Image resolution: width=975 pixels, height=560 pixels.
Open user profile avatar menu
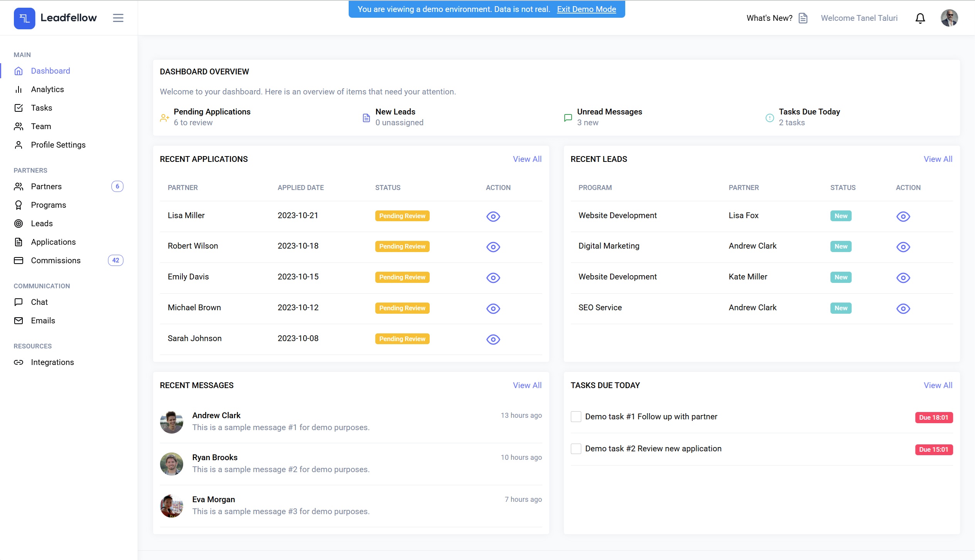949,18
